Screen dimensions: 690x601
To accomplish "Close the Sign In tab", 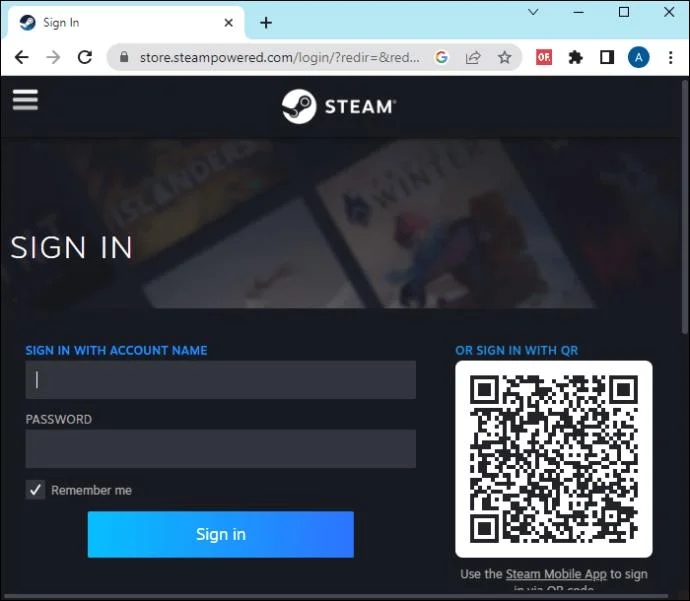I will pos(228,22).
